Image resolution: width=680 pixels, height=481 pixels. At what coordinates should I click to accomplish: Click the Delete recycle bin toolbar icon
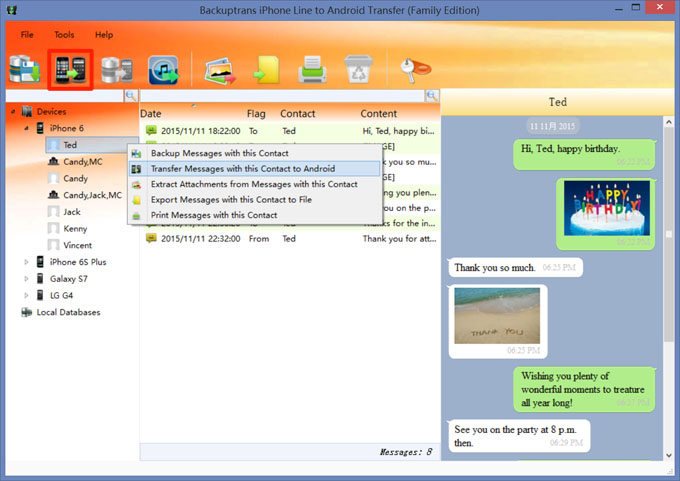359,69
